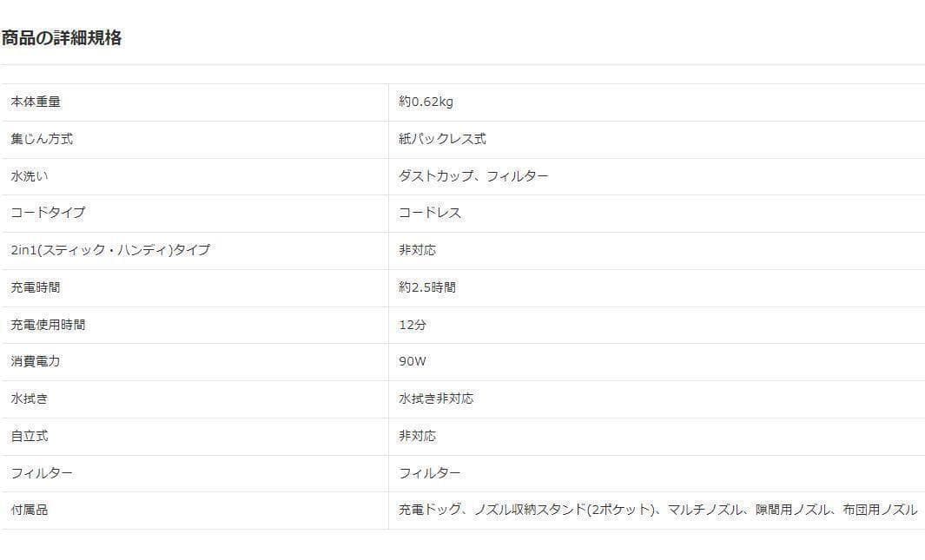Click the 充電使用時間 label
925x560 pixels.
pos(48,325)
